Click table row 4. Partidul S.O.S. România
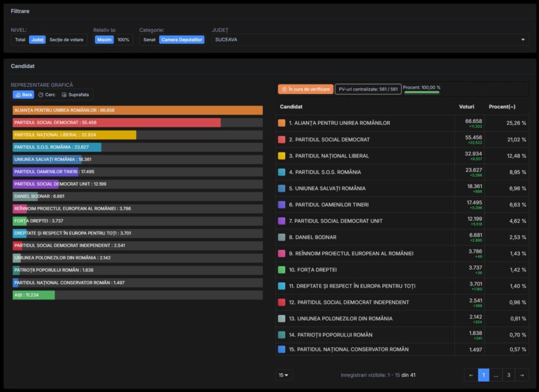This screenshot has height=392, width=539. [x=402, y=172]
